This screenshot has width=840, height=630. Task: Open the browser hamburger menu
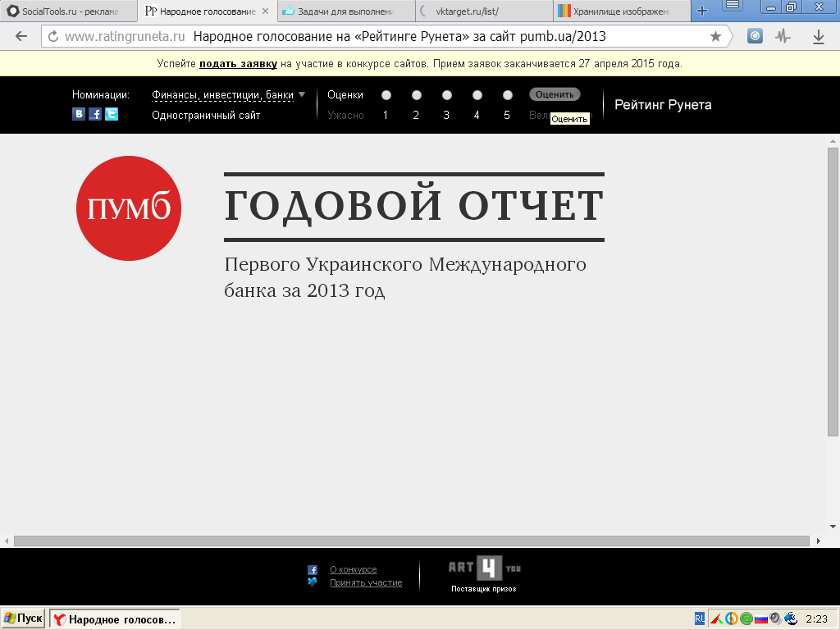point(733,6)
